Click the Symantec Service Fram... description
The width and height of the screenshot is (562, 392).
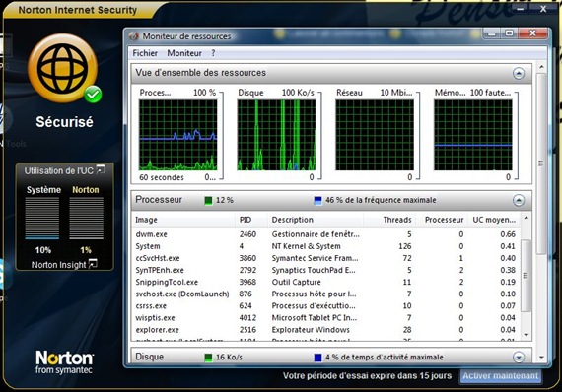point(315,258)
